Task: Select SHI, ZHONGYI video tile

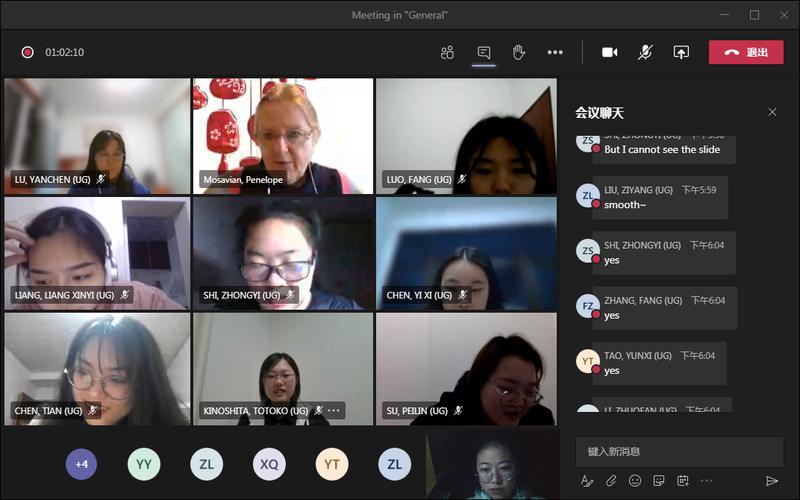Action: [283, 254]
